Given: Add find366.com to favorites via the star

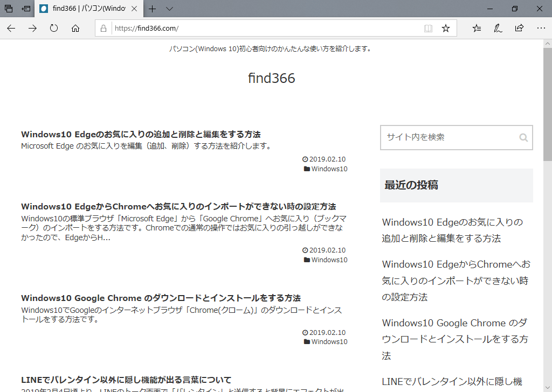Looking at the screenshot, I should tap(446, 28).
